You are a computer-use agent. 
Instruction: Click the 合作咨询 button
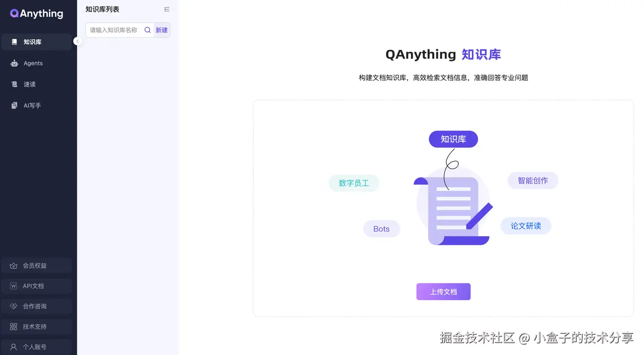36,306
